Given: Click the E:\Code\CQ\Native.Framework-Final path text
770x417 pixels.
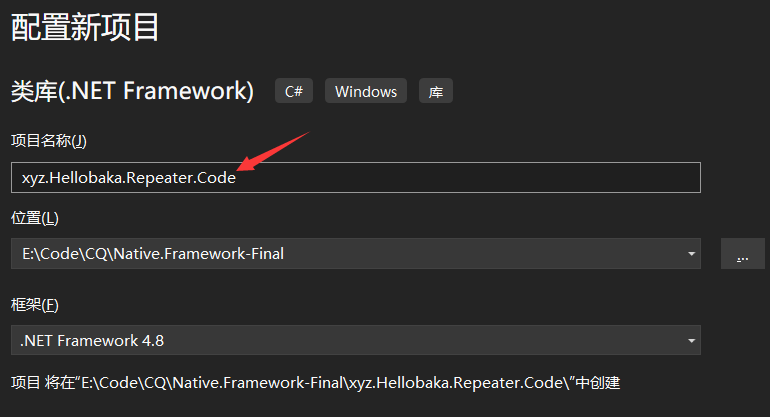Looking at the screenshot, I should tap(153, 254).
